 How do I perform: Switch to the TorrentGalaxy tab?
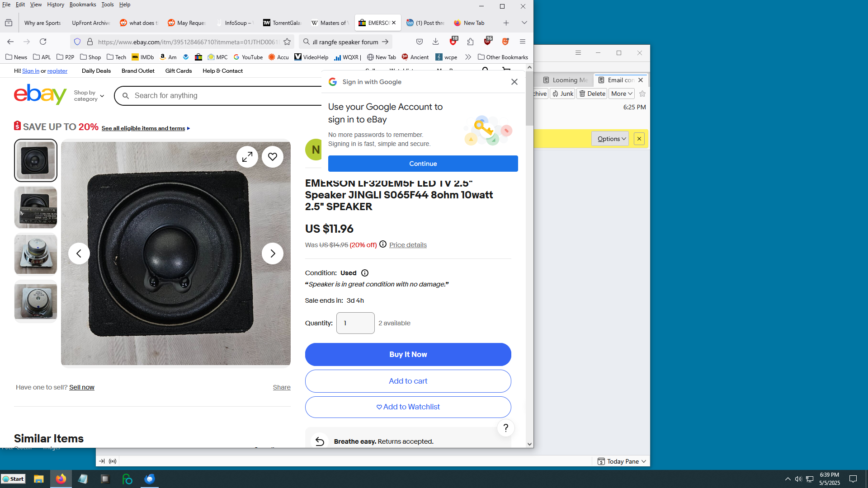283,23
